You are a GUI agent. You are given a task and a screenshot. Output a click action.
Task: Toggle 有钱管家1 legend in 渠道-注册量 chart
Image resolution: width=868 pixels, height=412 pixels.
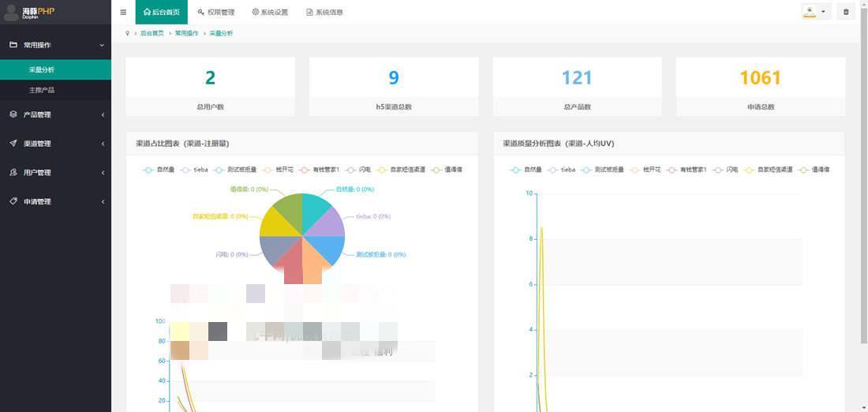[319, 170]
